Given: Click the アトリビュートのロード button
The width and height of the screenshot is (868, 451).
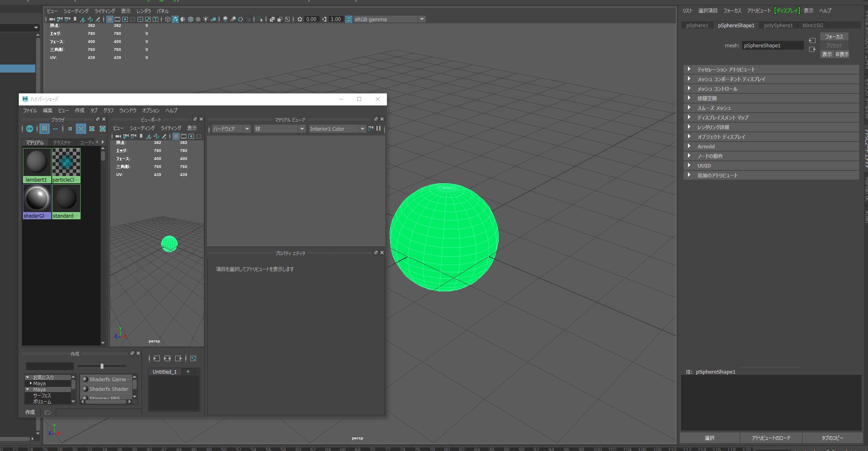Looking at the screenshot, I should pos(771,438).
